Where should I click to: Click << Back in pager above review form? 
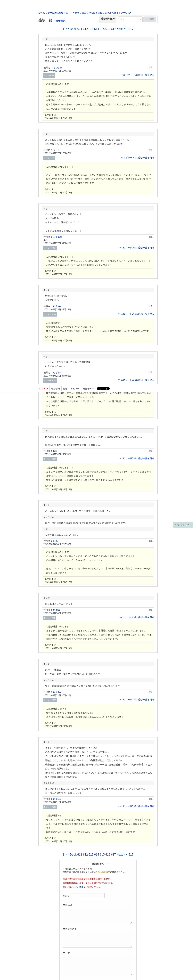click(71, 854)
